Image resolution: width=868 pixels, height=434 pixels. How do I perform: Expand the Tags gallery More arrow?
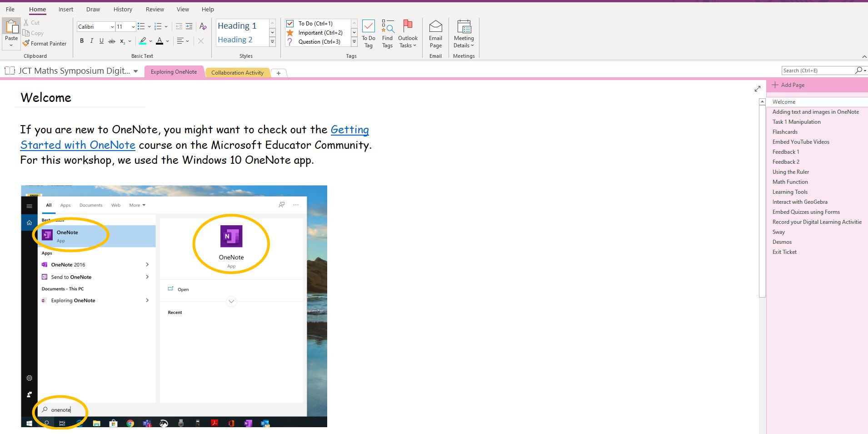[x=354, y=42]
